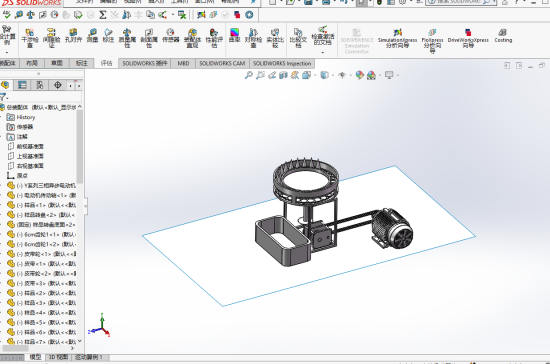Image resolution: width=550 pixels, height=364 pixels.
Task: Launch the SimulationXpress analysis wizard
Action: pos(397,38)
